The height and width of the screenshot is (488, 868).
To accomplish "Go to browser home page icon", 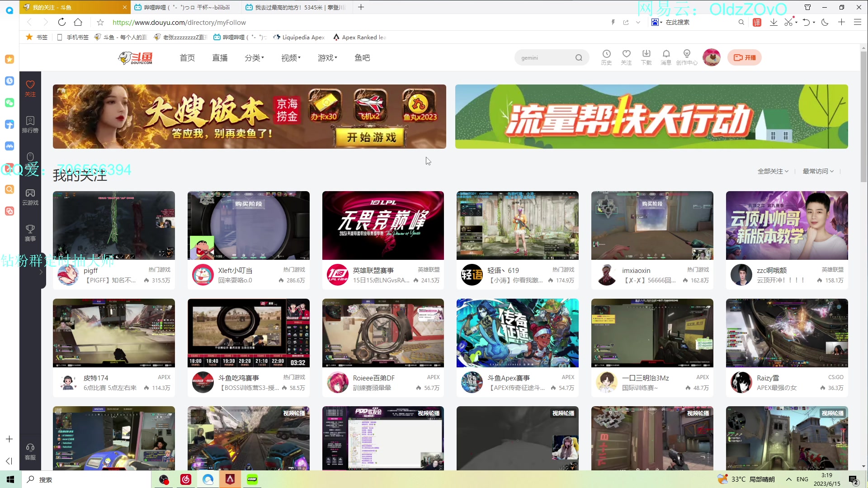I will click(78, 22).
